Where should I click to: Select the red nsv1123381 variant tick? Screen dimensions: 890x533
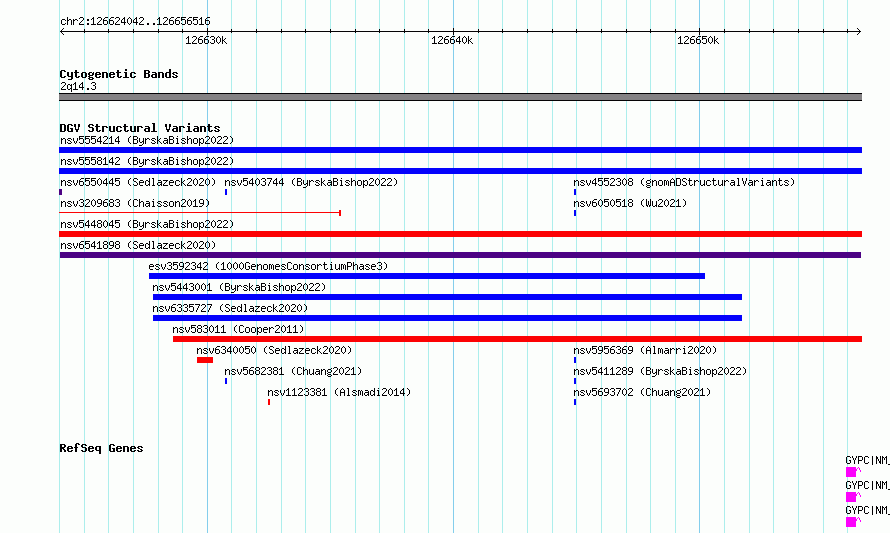(x=269, y=402)
